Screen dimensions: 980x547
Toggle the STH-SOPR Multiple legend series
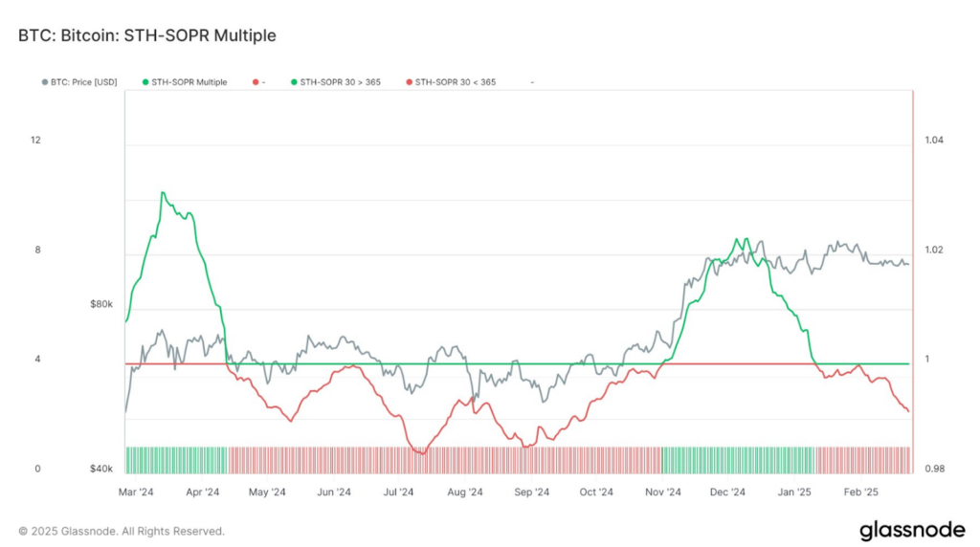pos(189,82)
